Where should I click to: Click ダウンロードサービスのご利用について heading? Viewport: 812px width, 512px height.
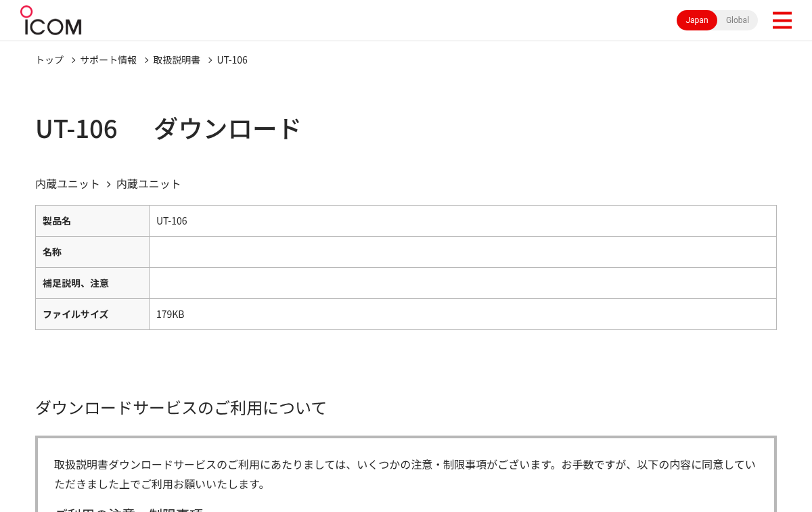pyautogui.click(x=181, y=408)
